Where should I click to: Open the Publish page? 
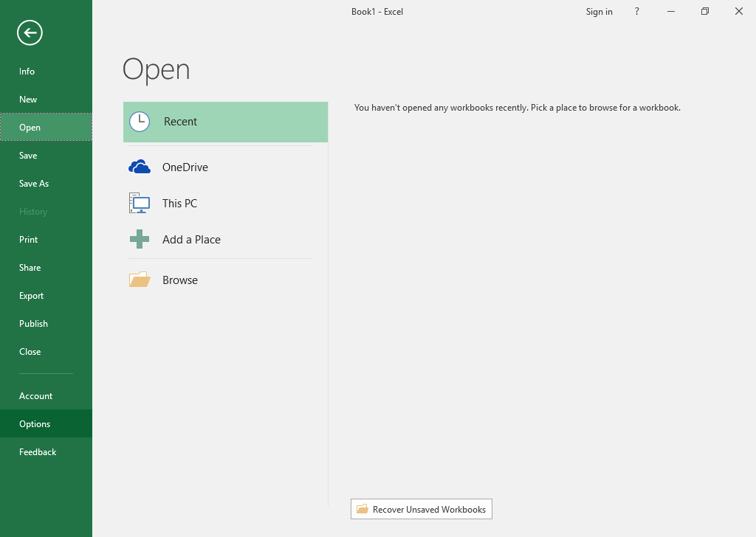point(46,324)
